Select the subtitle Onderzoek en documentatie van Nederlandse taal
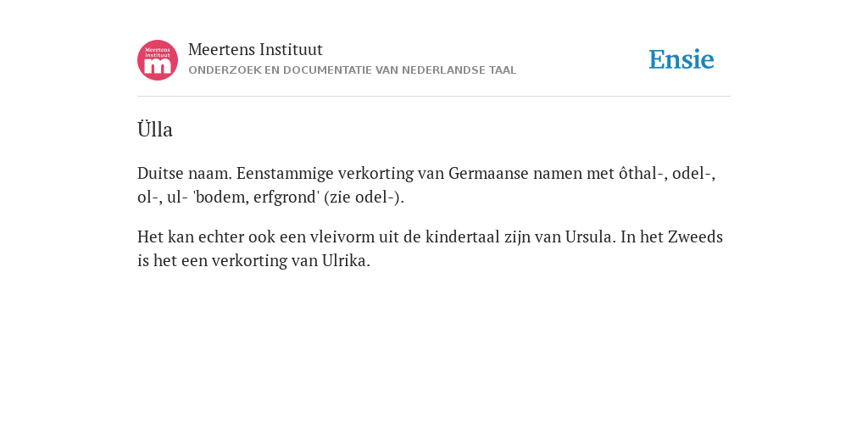 coord(352,70)
